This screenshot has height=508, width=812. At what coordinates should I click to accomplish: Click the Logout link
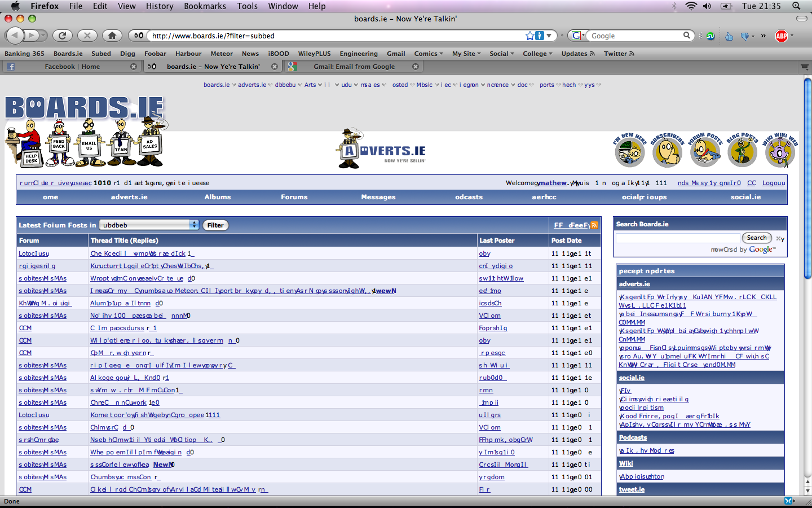click(774, 183)
